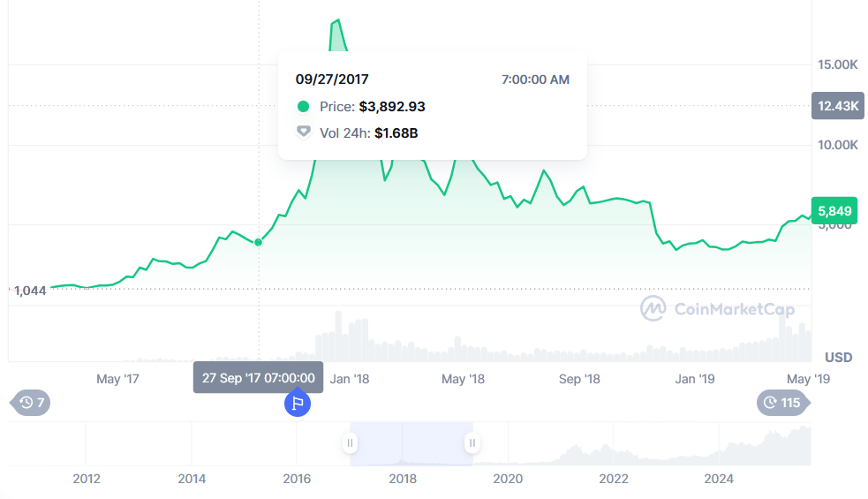
Task: Click the green 5,849 current price label
Action: click(x=834, y=211)
